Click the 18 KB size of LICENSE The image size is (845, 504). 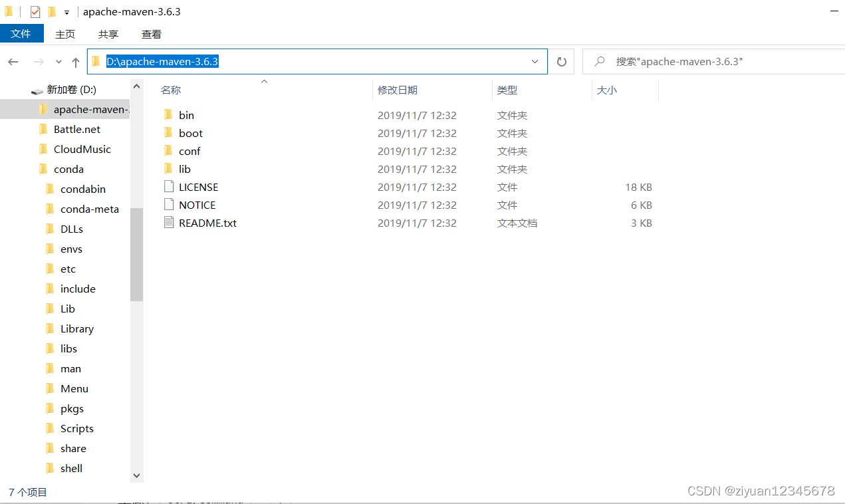point(638,187)
